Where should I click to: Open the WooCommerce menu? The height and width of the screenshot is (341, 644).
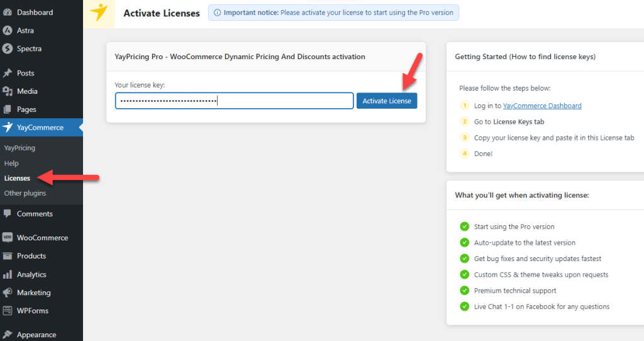click(x=43, y=237)
